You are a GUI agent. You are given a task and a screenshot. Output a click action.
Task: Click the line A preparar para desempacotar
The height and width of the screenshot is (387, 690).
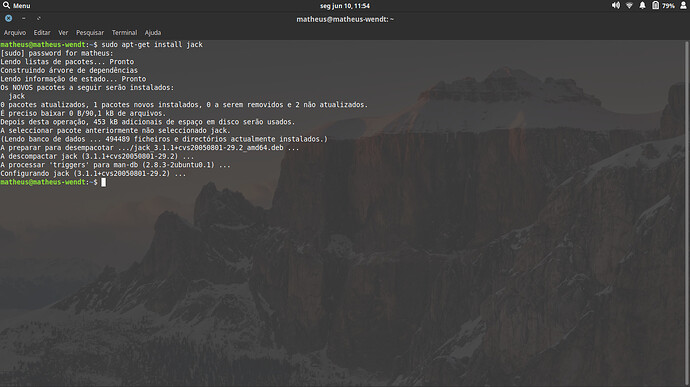[150, 147]
